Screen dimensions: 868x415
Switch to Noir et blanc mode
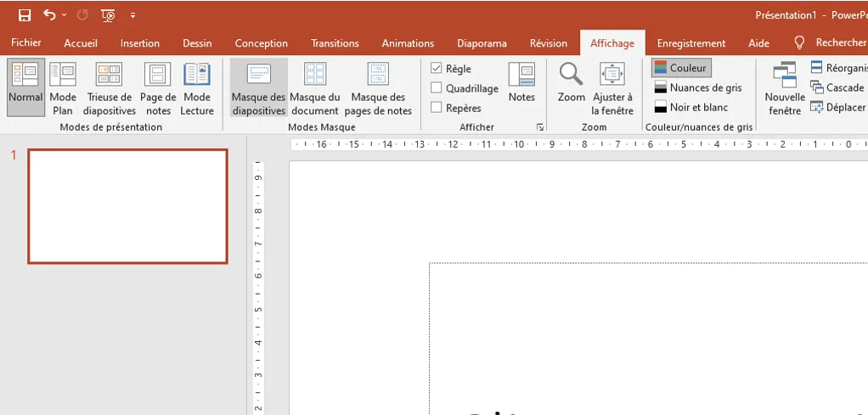pyautogui.click(x=690, y=107)
